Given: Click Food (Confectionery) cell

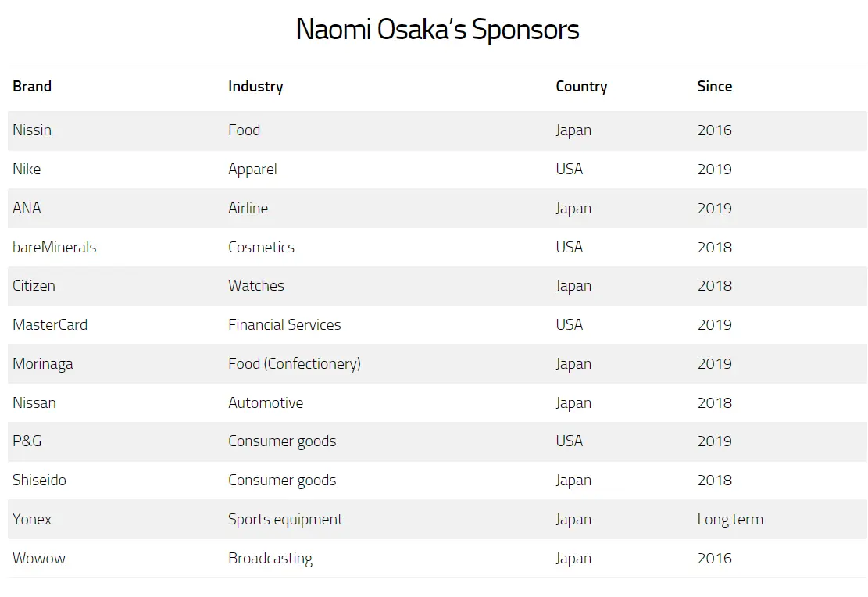Looking at the screenshot, I should click(x=295, y=364).
